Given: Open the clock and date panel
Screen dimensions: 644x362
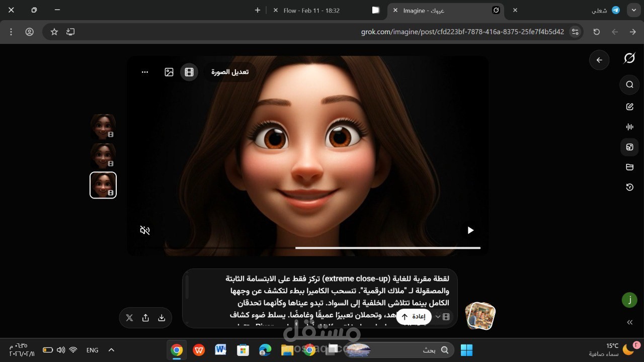Looking at the screenshot, I should 22,350.
